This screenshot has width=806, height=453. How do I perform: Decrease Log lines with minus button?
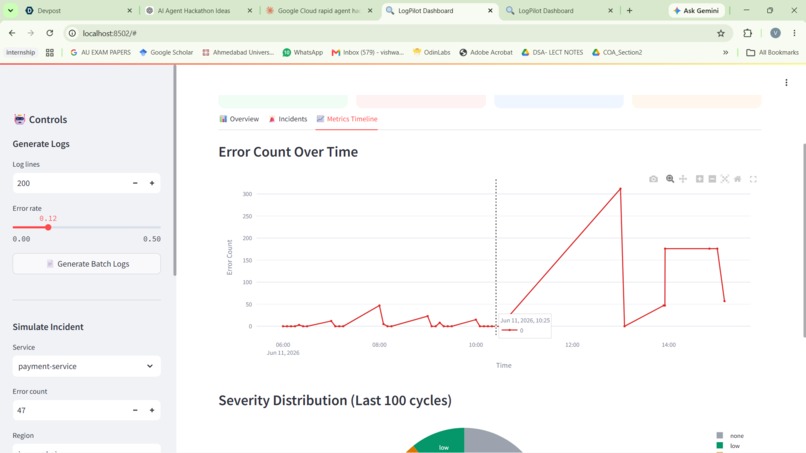click(x=135, y=183)
